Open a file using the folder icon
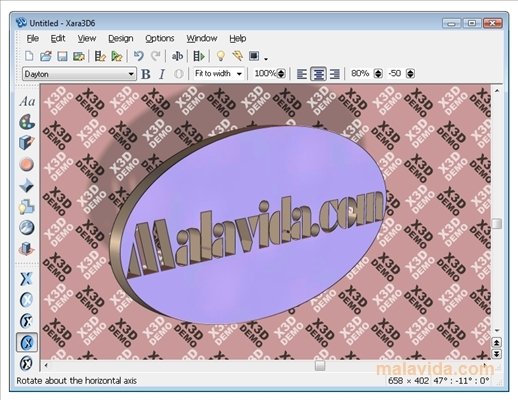Image resolution: width=518 pixels, height=400 pixels. [46, 56]
